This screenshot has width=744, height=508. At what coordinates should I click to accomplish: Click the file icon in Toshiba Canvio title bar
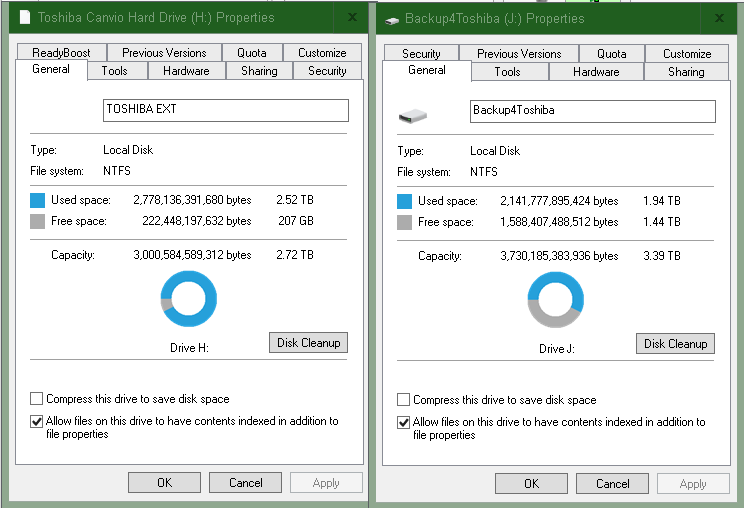[x=25, y=18]
